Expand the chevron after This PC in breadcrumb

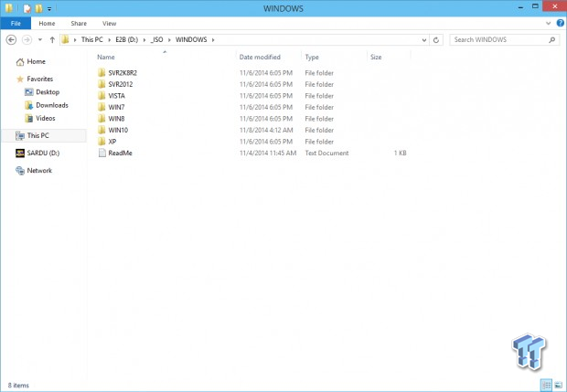110,40
